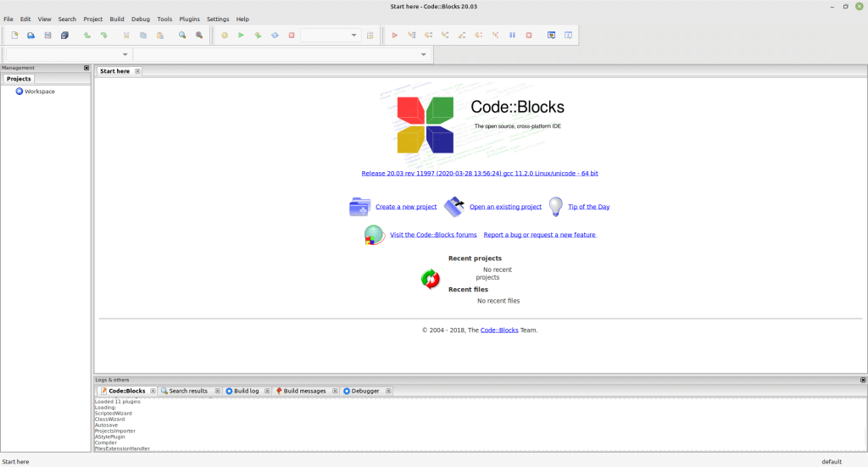This screenshot has width=868, height=467.
Task: Open the function list dropdown
Action: coord(281,54)
